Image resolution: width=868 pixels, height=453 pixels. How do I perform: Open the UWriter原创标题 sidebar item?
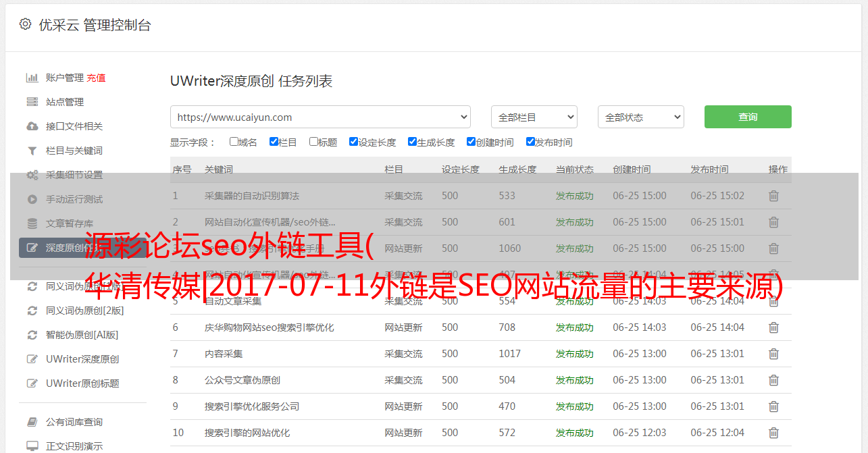point(82,383)
